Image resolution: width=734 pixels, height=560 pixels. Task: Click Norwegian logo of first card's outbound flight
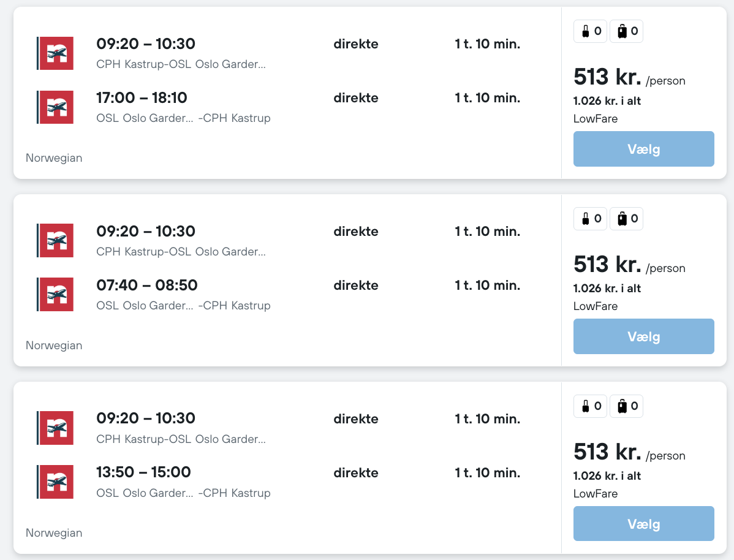tap(56, 53)
